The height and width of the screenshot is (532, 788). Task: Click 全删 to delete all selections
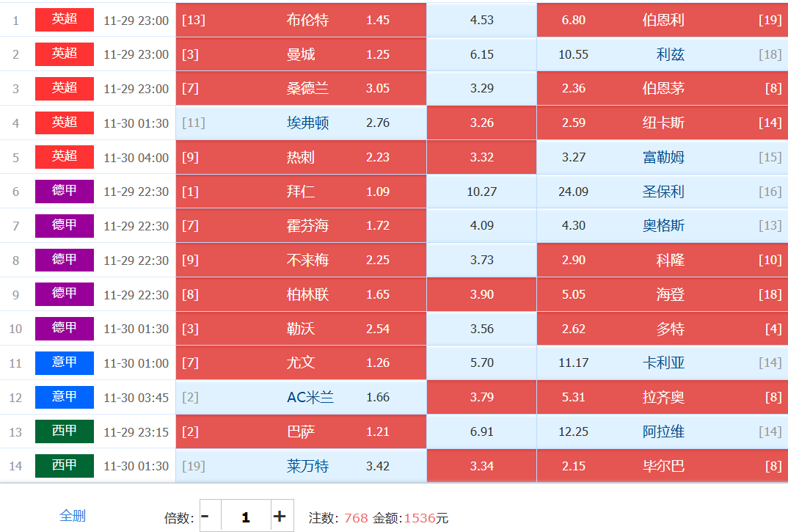pyautogui.click(x=73, y=516)
